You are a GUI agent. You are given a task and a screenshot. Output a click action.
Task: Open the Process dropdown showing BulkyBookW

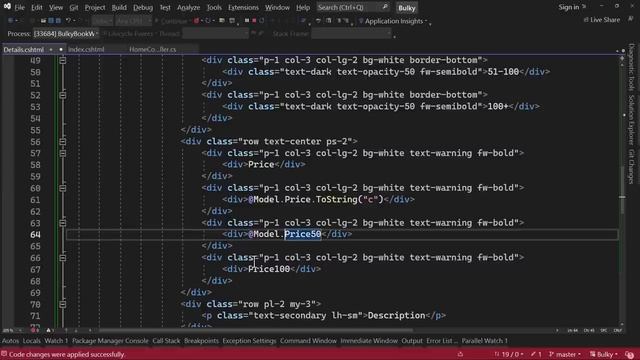coord(66,34)
